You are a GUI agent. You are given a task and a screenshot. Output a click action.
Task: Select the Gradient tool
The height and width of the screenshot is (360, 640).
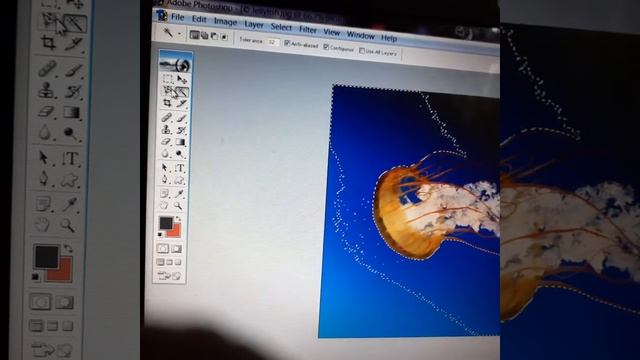coord(180,142)
